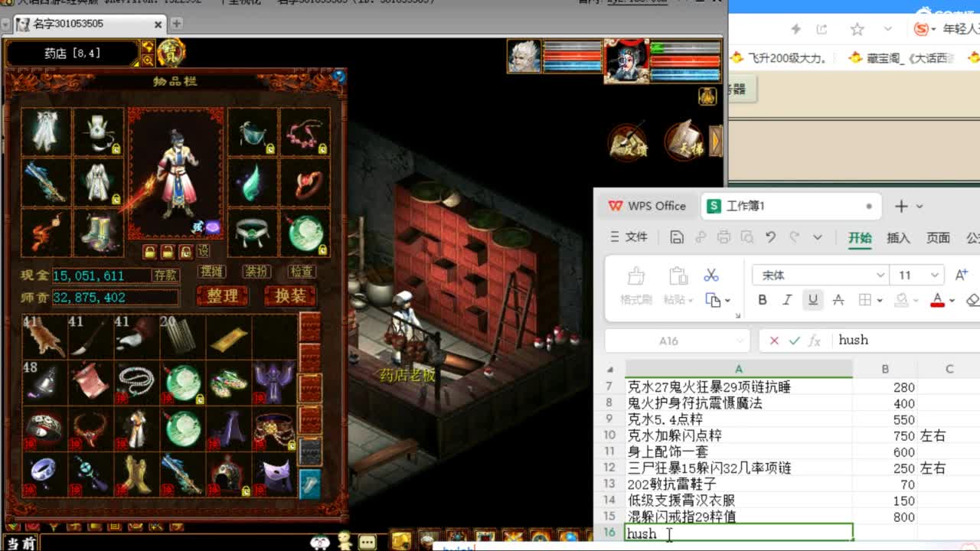Image resolution: width=980 pixels, height=551 pixels.
Task: Click the 装扮 dress-up button
Action: (x=256, y=272)
